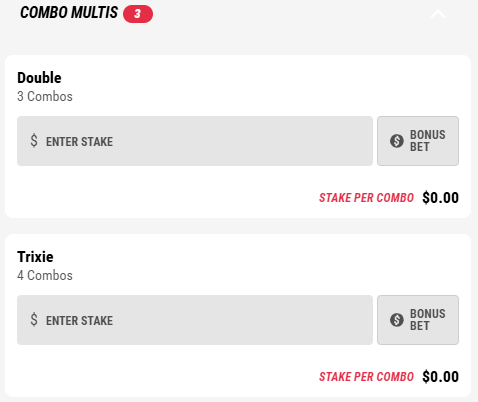Click the $0.00 amount in Double card
The height and width of the screenshot is (402, 478).
coord(440,198)
